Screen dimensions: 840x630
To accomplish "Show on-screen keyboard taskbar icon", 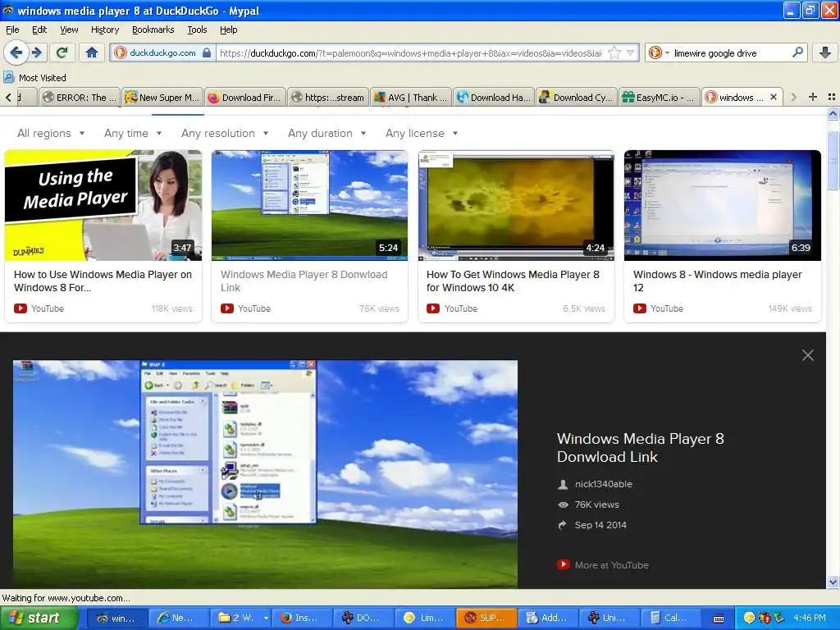I will [x=719, y=619].
